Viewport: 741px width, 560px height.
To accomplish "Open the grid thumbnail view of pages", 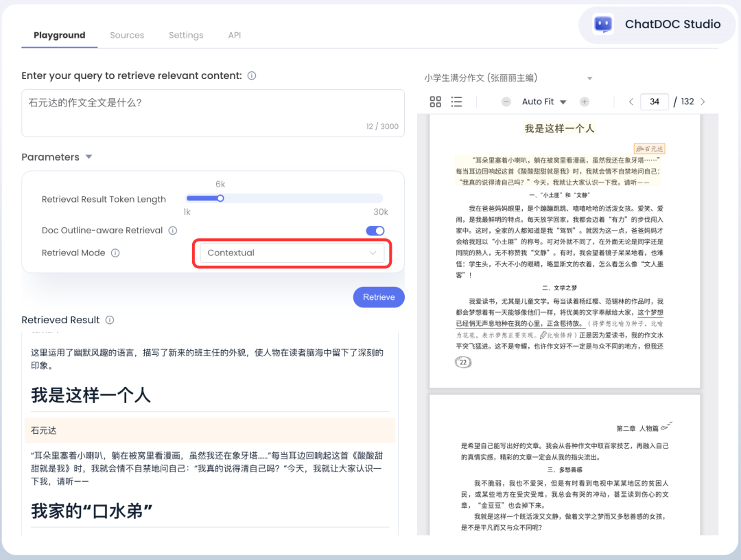I will coord(436,101).
